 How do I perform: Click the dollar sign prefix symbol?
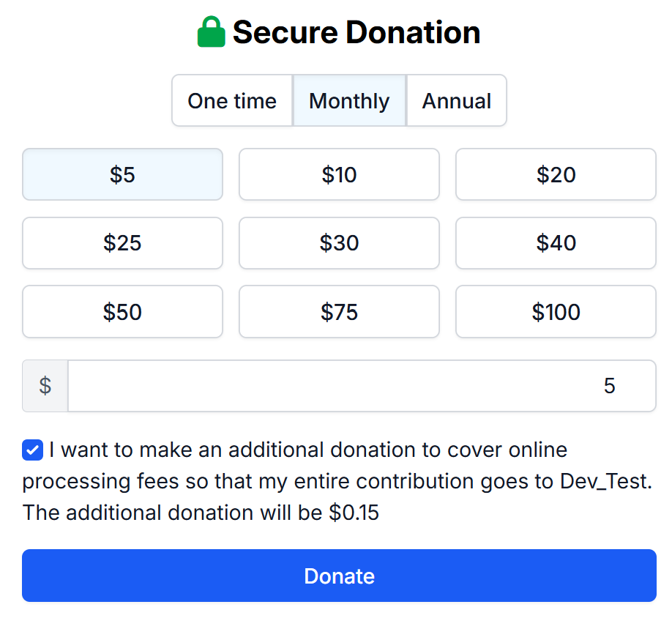click(45, 386)
